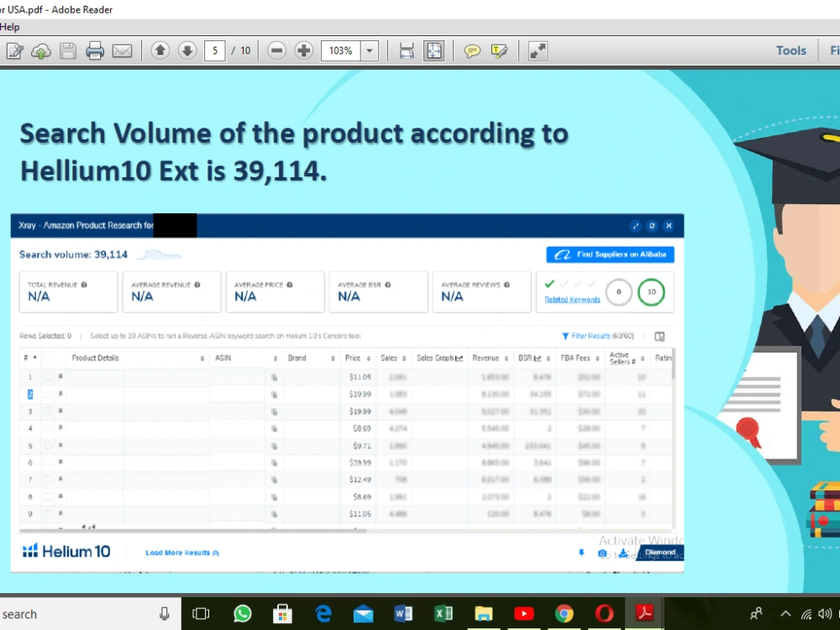Click the Helium 10 logo
840x630 pixels.
tap(66, 551)
